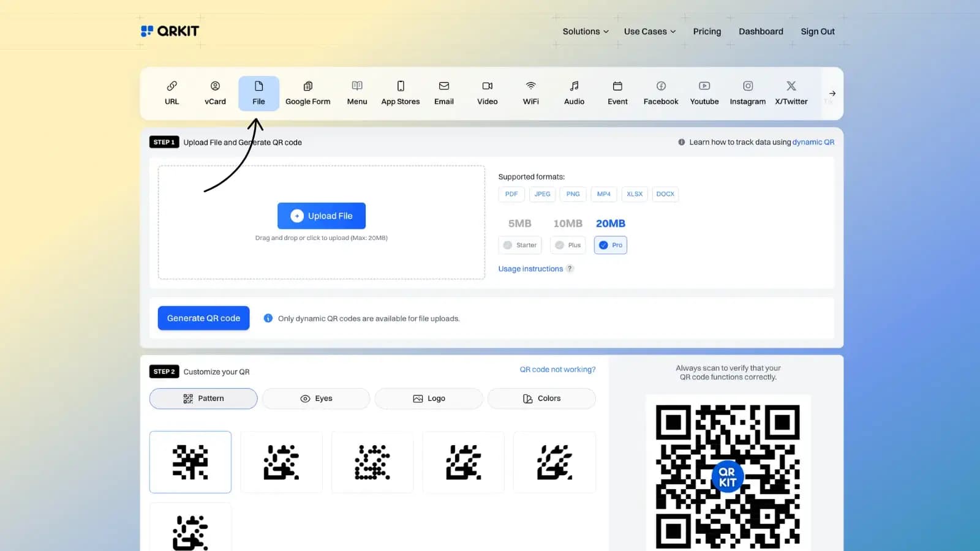
Task: Select the Instagram QR code type
Action: click(747, 92)
